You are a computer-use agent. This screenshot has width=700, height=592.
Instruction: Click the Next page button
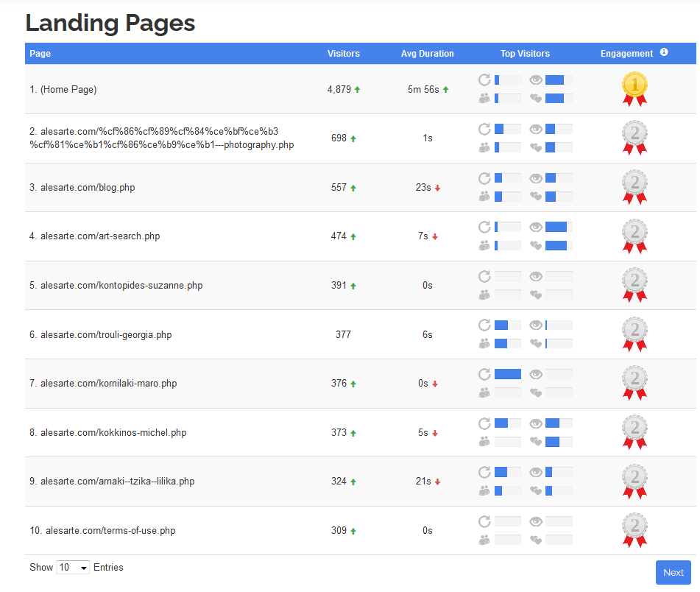pyautogui.click(x=673, y=572)
